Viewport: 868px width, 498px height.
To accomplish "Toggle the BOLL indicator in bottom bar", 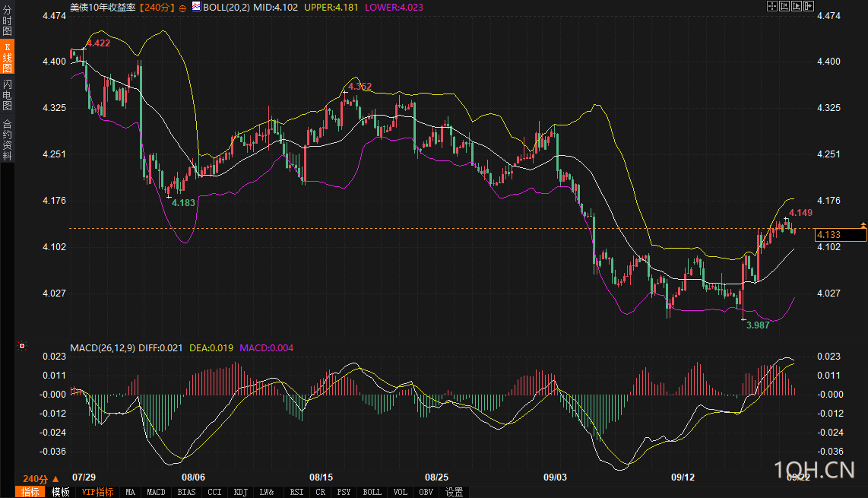I will pyautogui.click(x=372, y=492).
